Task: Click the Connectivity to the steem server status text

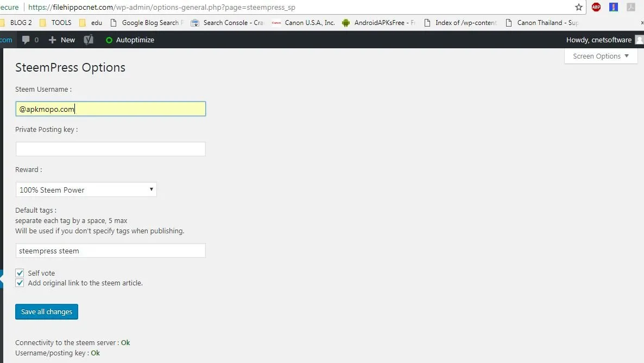Action: (x=72, y=342)
